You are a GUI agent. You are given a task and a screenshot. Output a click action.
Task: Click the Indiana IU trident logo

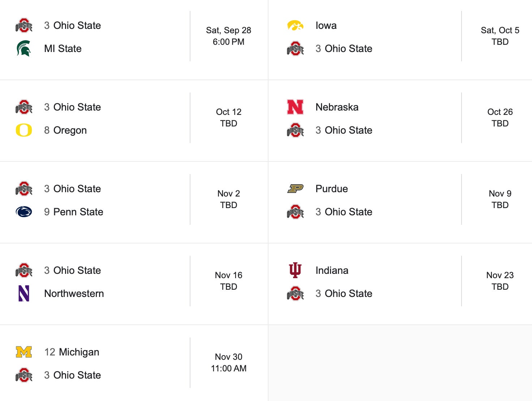click(x=295, y=270)
